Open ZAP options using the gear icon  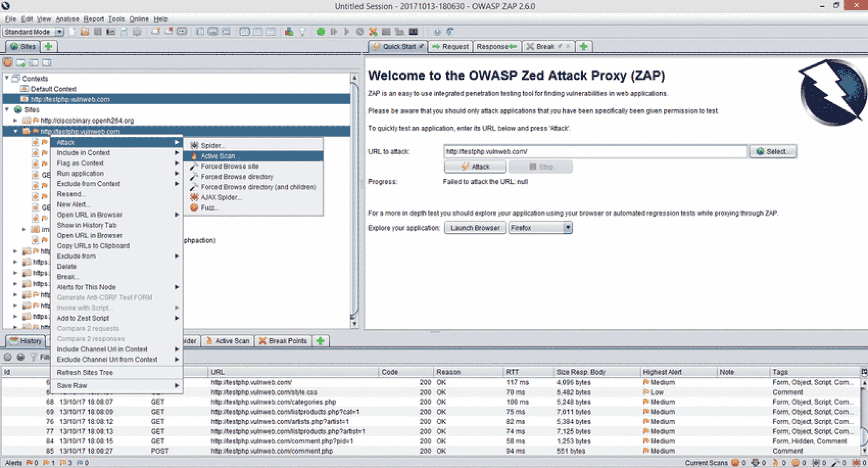pyautogui.click(x=136, y=32)
